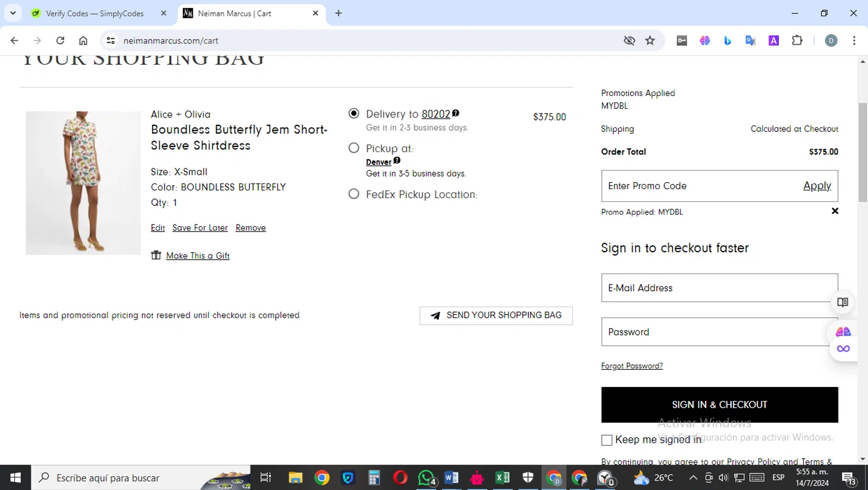Click Make This a Gift link
868x490 pixels.
pyautogui.click(x=198, y=256)
